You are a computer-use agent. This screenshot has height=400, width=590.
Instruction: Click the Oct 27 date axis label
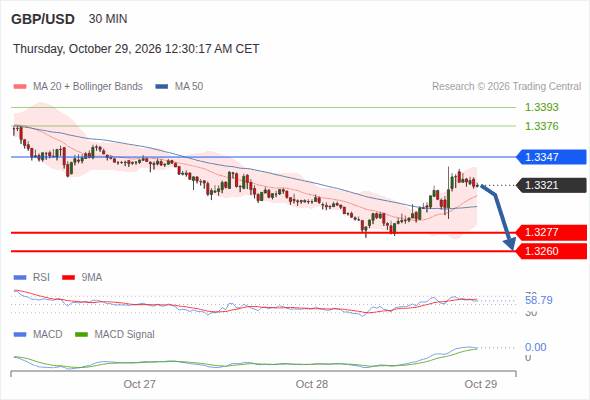point(140,384)
